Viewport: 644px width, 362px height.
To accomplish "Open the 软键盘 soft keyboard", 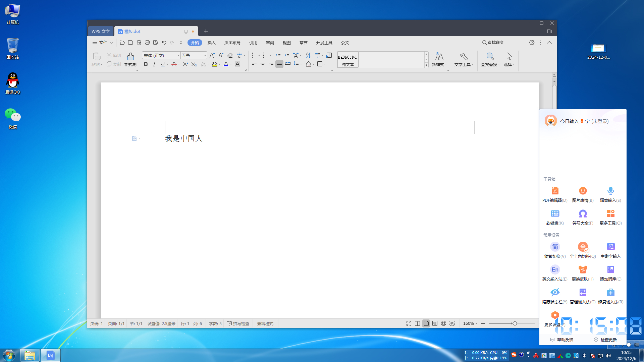I will coord(555,217).
